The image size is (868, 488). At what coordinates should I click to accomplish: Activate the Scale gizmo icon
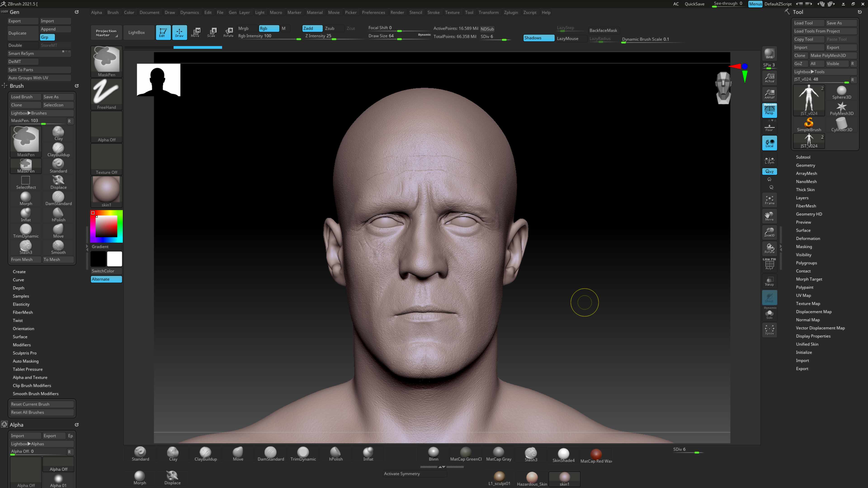[x=212, y=32]
